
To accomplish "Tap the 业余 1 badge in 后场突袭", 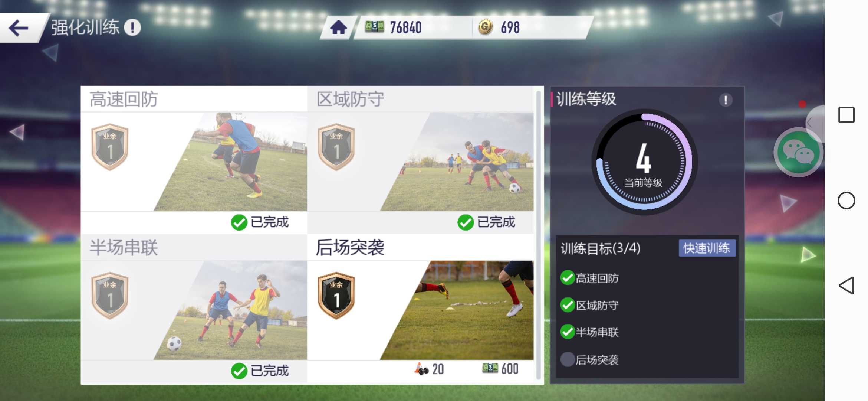I will (x=336, y=296).
